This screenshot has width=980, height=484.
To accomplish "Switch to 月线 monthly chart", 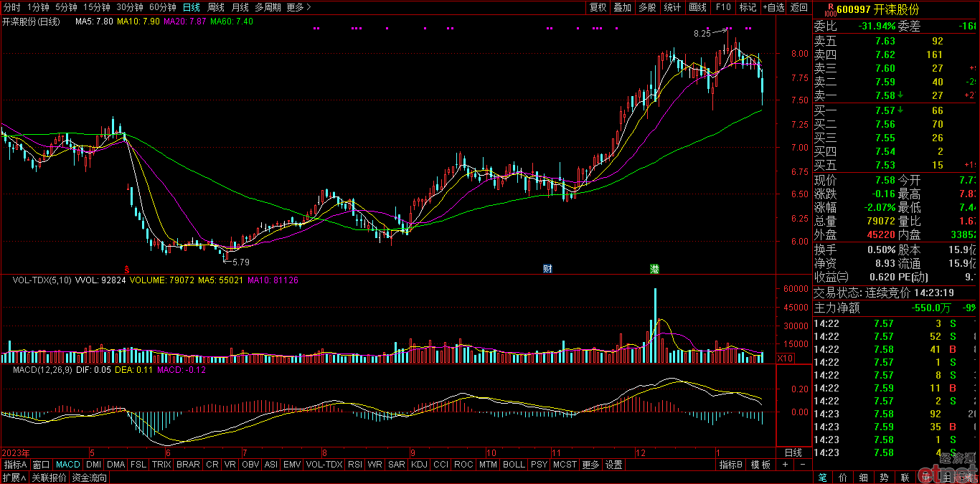I will pyautogui.click(x=240, y=7).
